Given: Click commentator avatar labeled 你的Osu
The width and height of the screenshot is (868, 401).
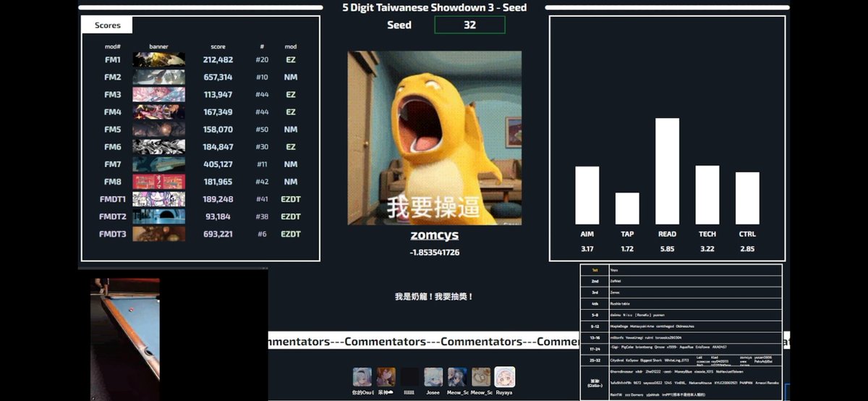Looking at the screenshot, I should point(362,376).
